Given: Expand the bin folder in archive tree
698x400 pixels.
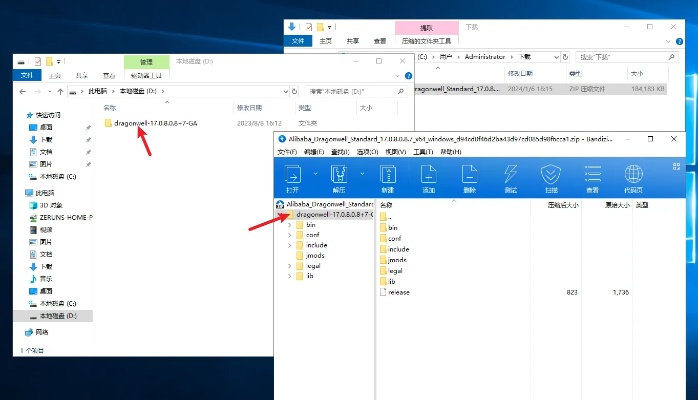Looking at the screenshot, I should (289, 226).
